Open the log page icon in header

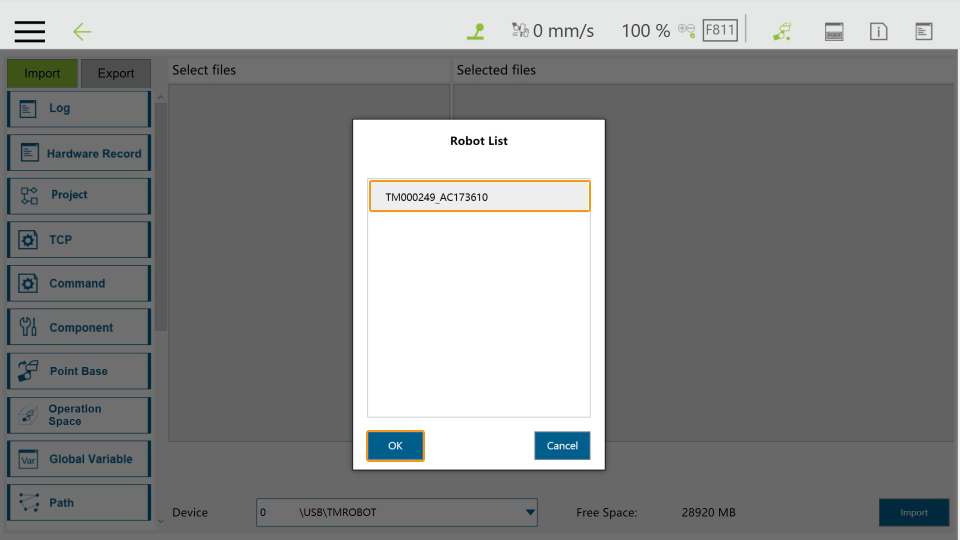(x=924, y=31)
